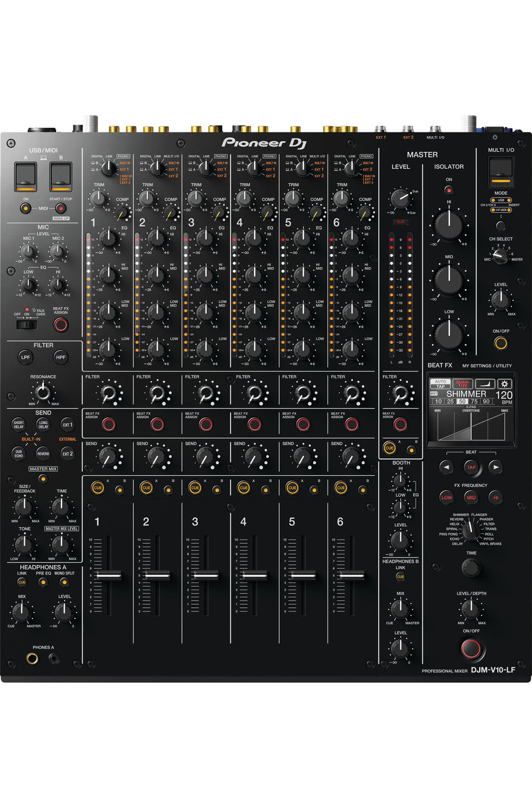
Task: Open the touchscreen settings gear icon
Action: pos(504,384)
